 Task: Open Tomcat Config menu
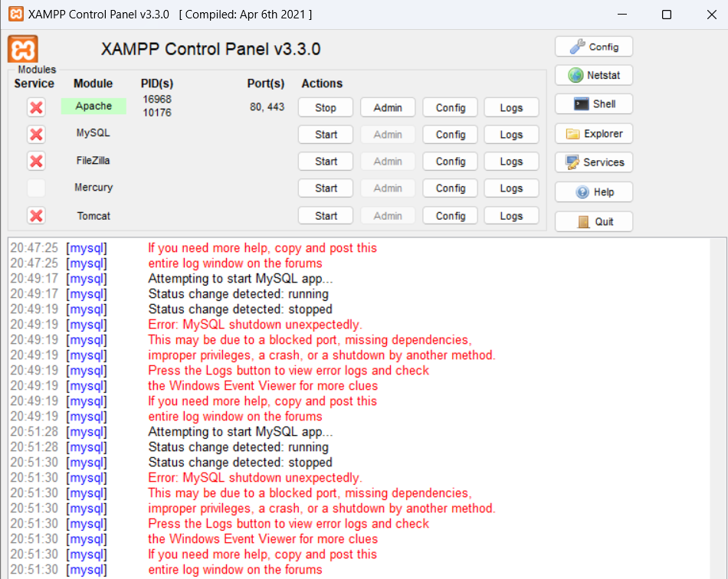pos(451,216)
